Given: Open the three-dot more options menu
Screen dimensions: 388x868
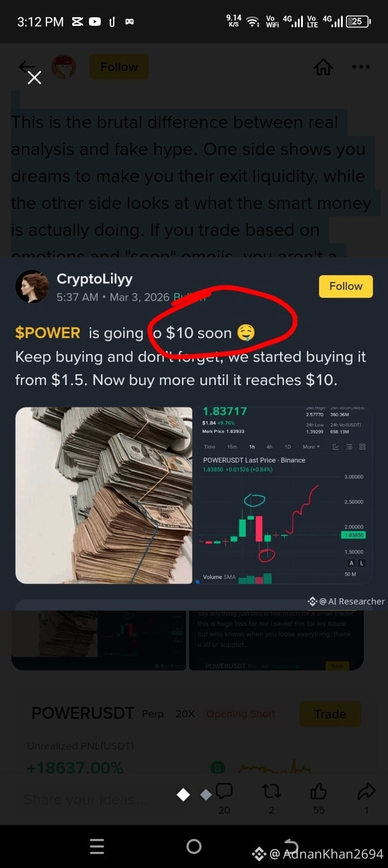Looking at the screenshot, I should (x=361, y=67).
